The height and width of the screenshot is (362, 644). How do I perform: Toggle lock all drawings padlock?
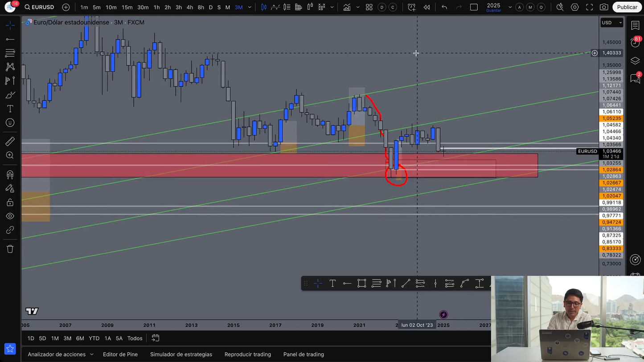(10, 203)
